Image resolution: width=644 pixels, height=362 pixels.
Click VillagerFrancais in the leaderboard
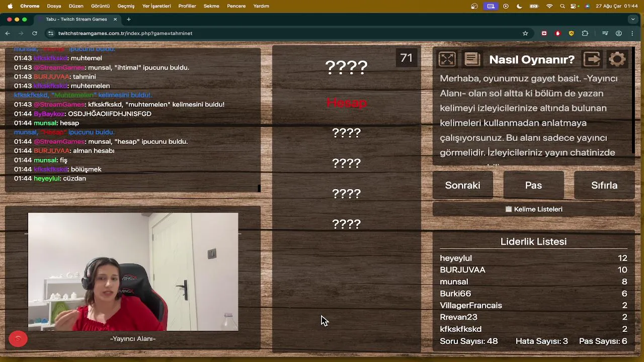(471, 305)
